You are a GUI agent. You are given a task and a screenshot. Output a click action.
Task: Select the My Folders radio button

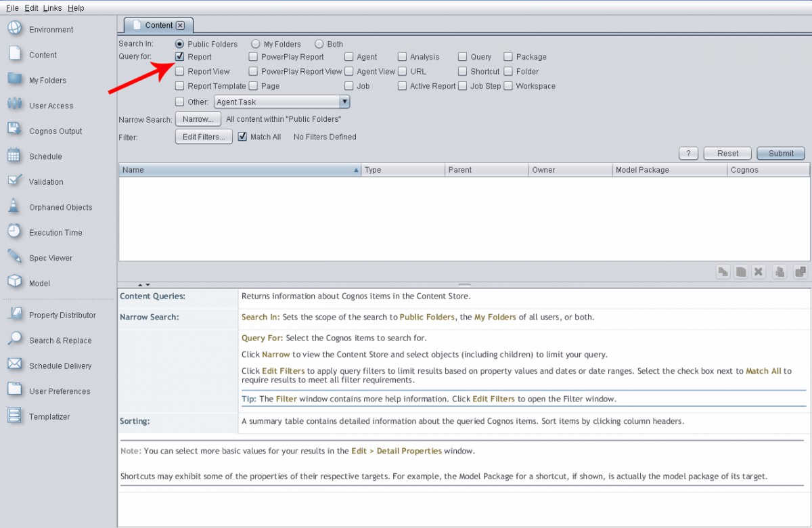click(256, 44)
